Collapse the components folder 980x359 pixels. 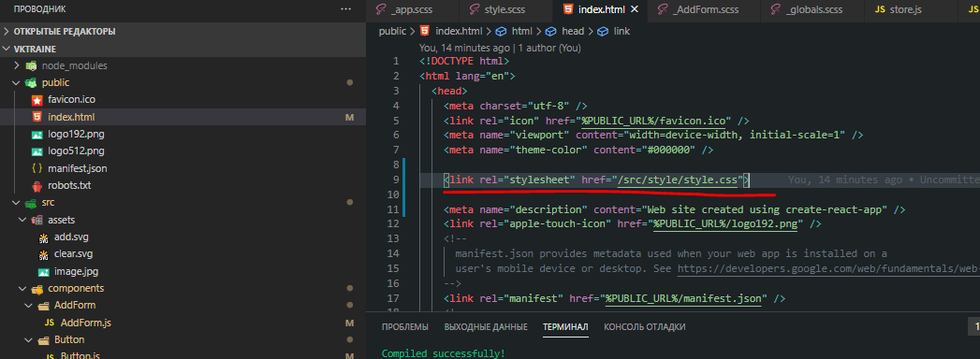(23, 289)
